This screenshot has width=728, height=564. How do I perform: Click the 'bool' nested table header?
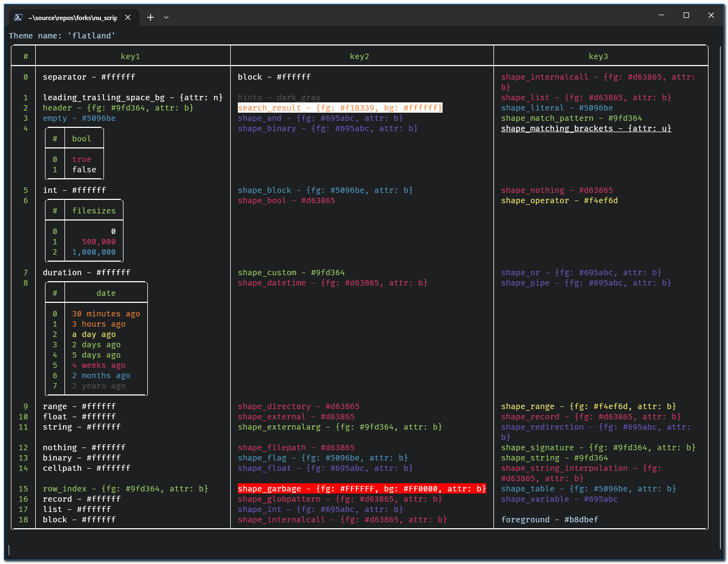(x=82, y=139)
